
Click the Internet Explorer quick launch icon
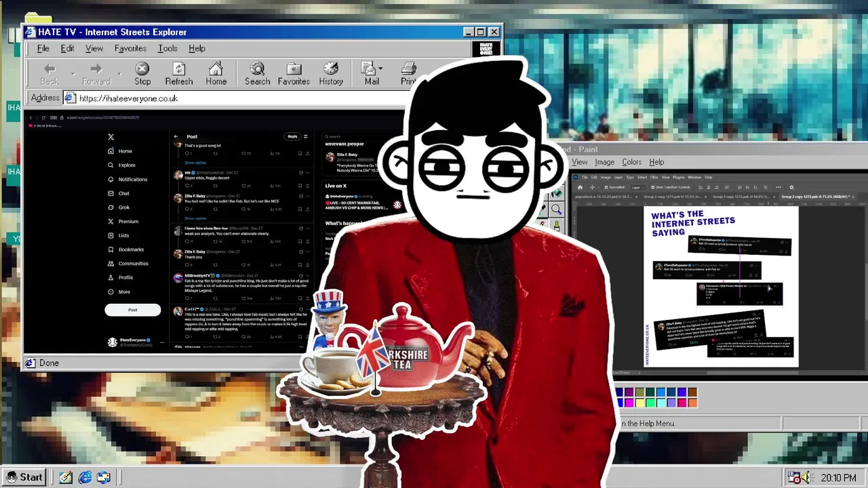point(85,477)
